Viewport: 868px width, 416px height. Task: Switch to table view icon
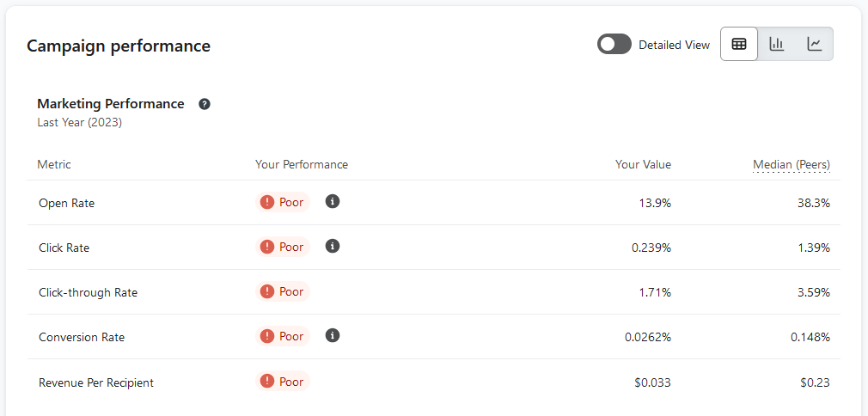739,44
